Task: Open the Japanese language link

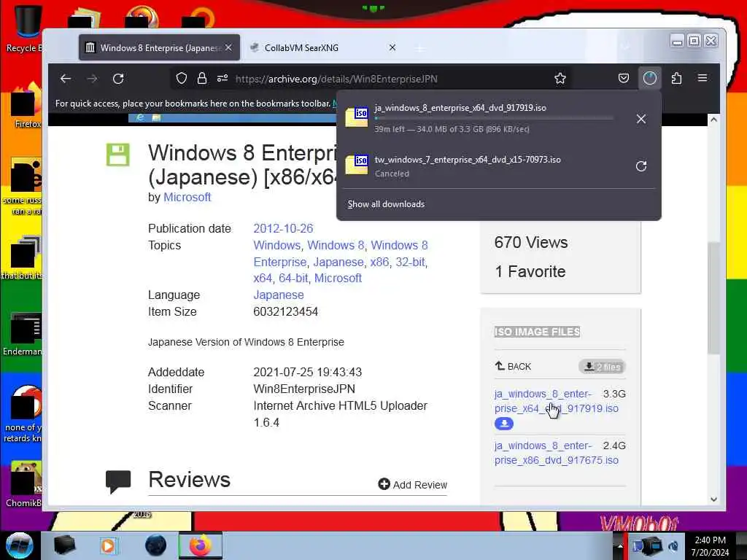Action: point(279,295)
